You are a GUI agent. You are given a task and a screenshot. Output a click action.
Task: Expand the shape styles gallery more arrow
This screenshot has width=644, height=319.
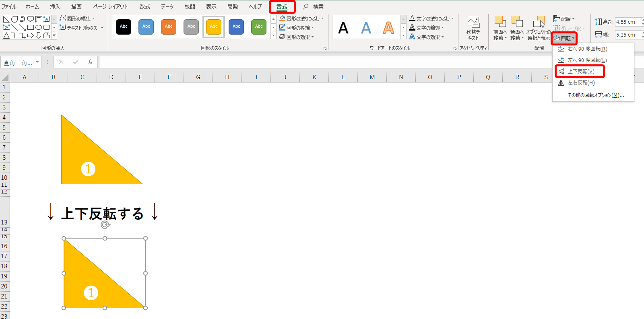273,35
